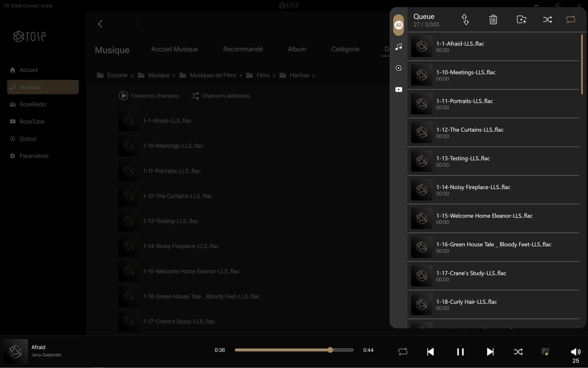Play 1-13-Testing-LLS..flac in the queue
The image size is (588, 368).
[x=493, y=161]
